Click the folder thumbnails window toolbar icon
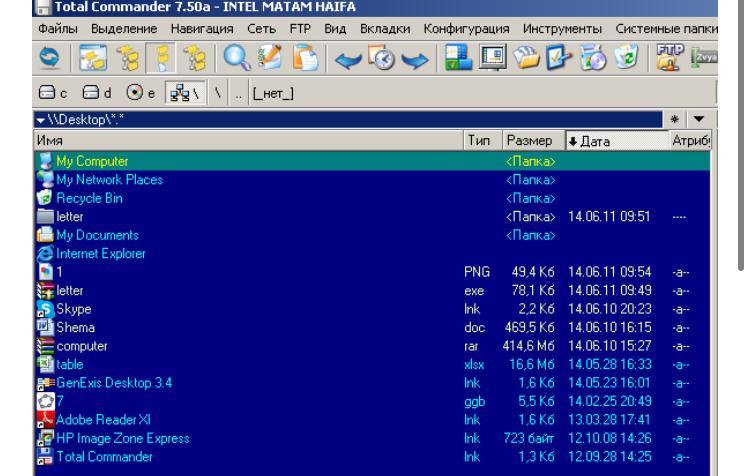Viewport: 750px width, 476px height. tap(93, 58)
